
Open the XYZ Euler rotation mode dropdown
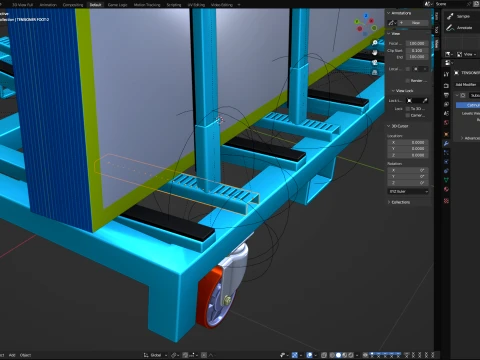[408, 192]
